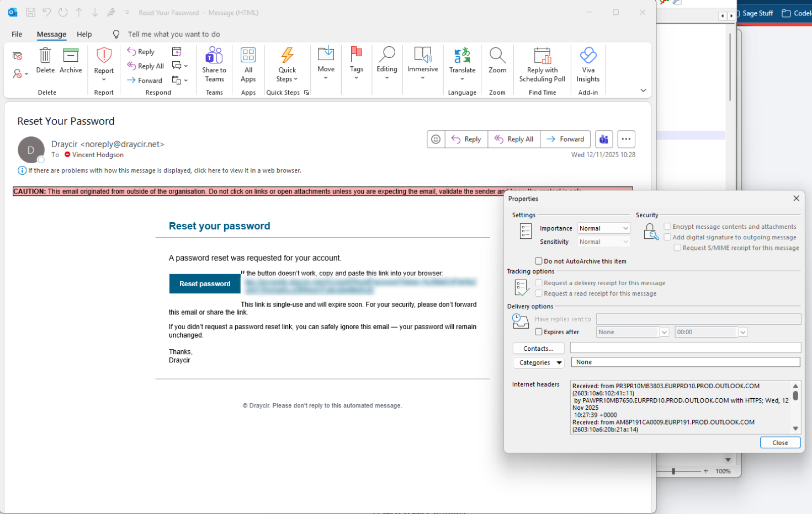Open the Expires after time dropdown
The width and height of the screenshot is (812, 514).
pos(743,332)
